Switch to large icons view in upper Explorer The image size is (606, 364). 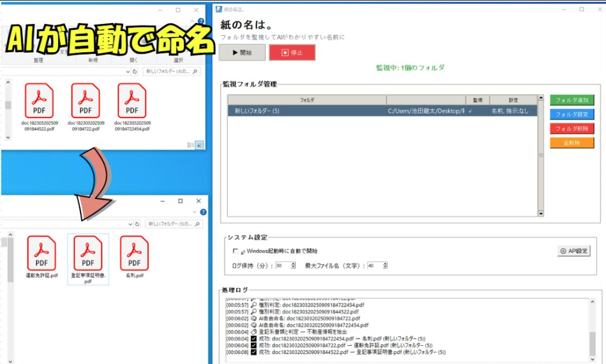tap(199, 144)
